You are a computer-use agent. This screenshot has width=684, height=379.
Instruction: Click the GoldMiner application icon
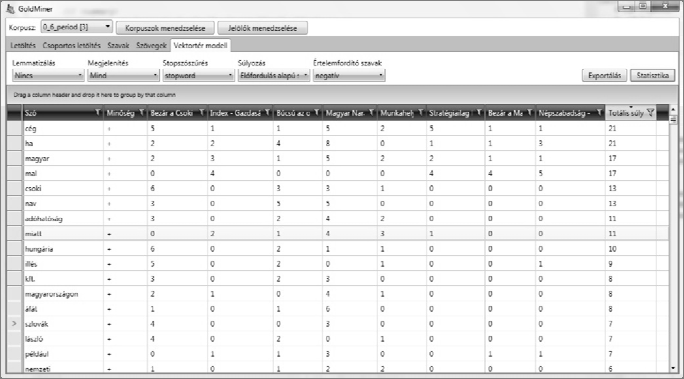pyautogui.click(x=10, y=9)
